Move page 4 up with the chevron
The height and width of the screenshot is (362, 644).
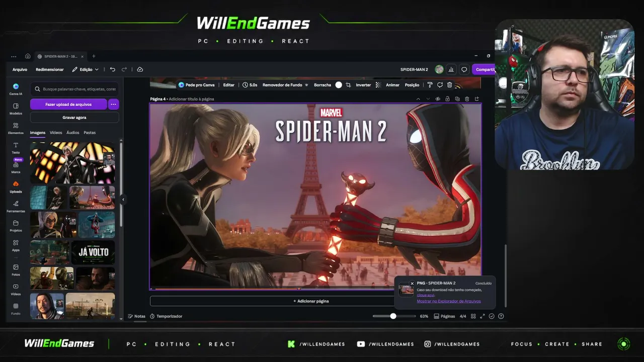coord(418,99)
